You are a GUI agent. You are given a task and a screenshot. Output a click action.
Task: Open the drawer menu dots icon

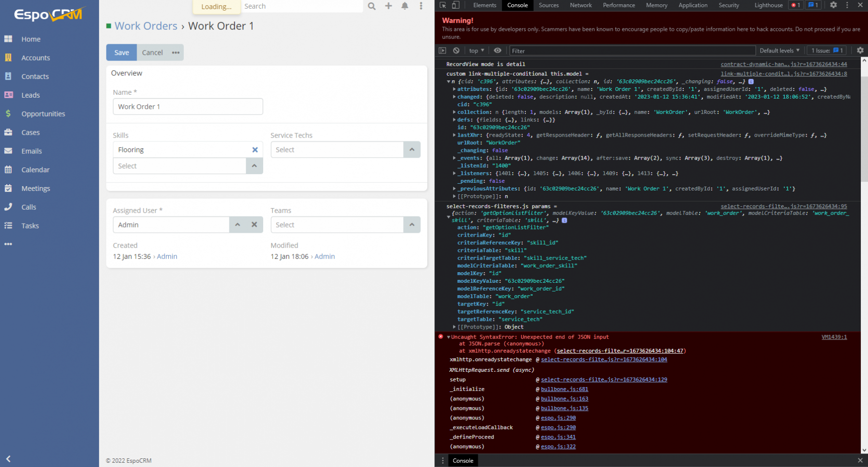(443, 460)
